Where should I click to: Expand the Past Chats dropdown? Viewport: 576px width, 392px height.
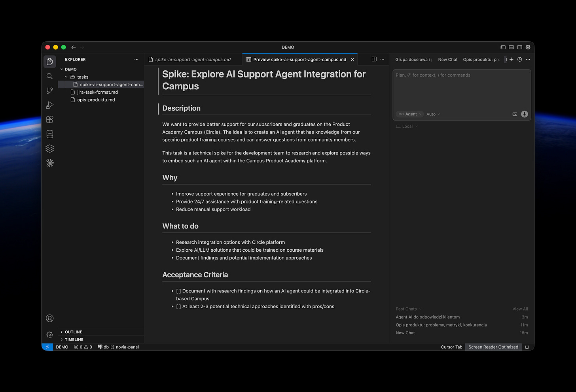tap(409, 309)
